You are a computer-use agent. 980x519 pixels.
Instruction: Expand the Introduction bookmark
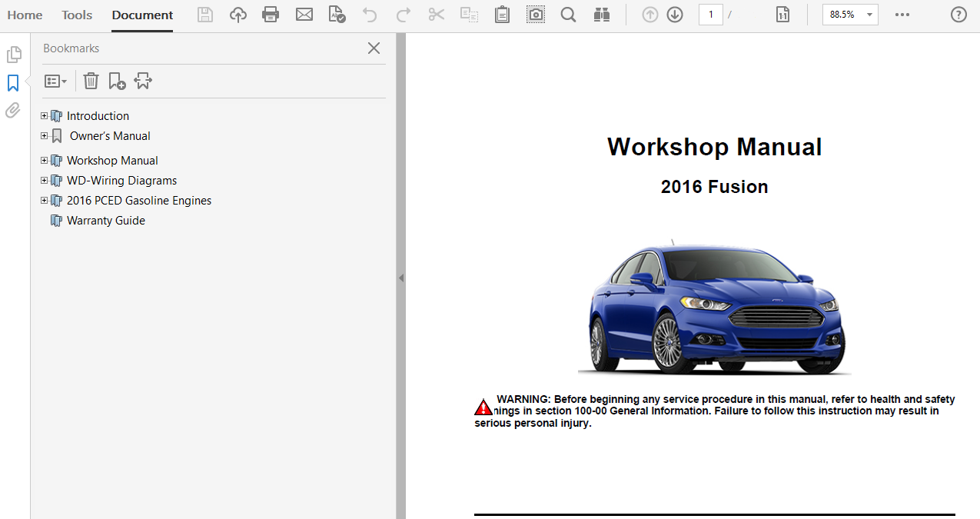click(45, 116)
